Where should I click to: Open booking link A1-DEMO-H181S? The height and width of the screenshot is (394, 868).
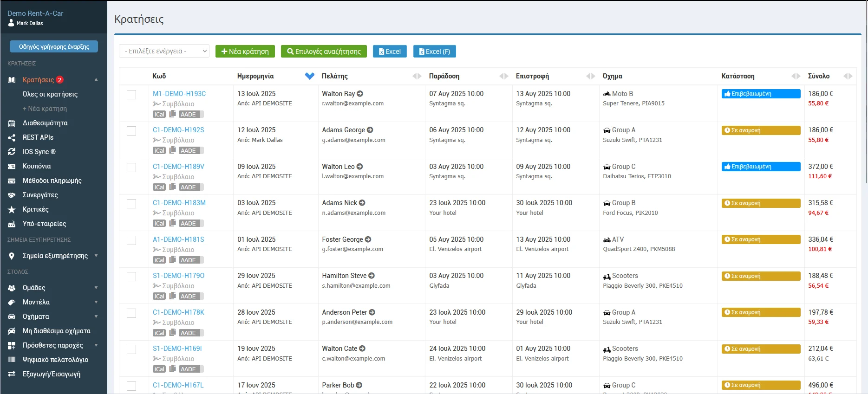click(178, 239)
